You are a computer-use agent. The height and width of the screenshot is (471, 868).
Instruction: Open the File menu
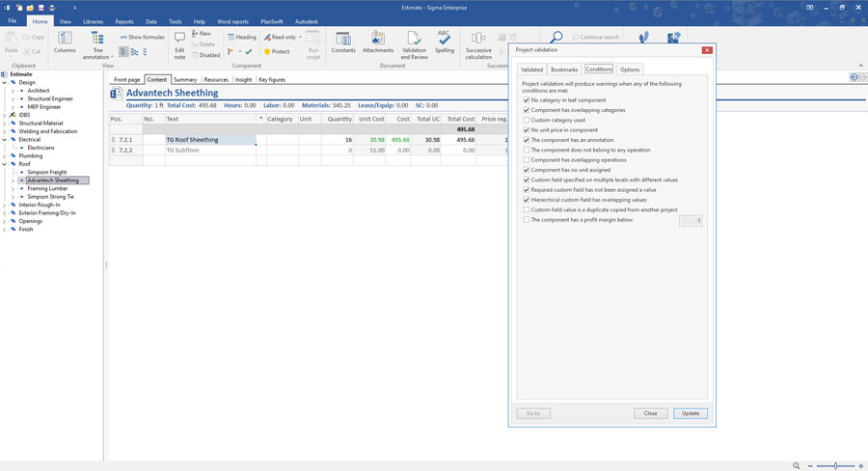pos(13,21)
